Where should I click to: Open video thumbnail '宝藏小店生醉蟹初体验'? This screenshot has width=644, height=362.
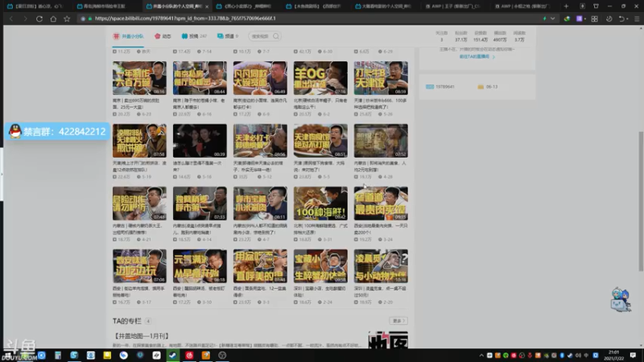pyautogui.click(x=320, y=266)
